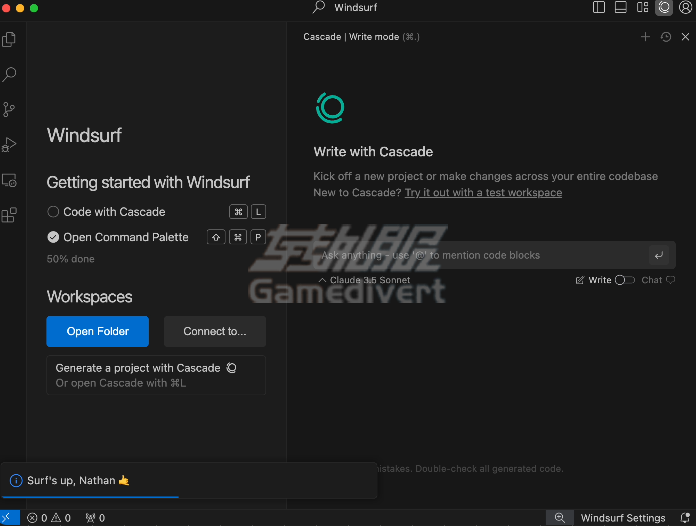
Task: Click the Open Command Palette step label
Action: (126, 237)
